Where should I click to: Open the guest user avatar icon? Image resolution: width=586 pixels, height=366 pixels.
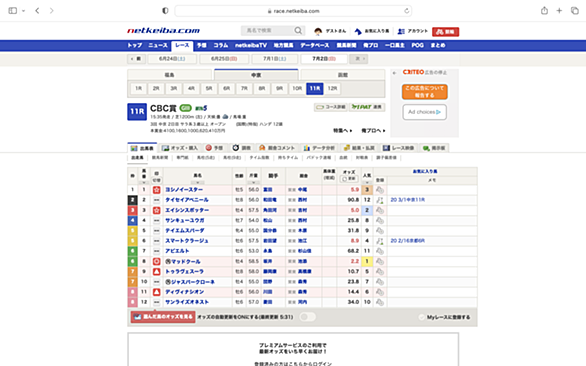point(318,31)
